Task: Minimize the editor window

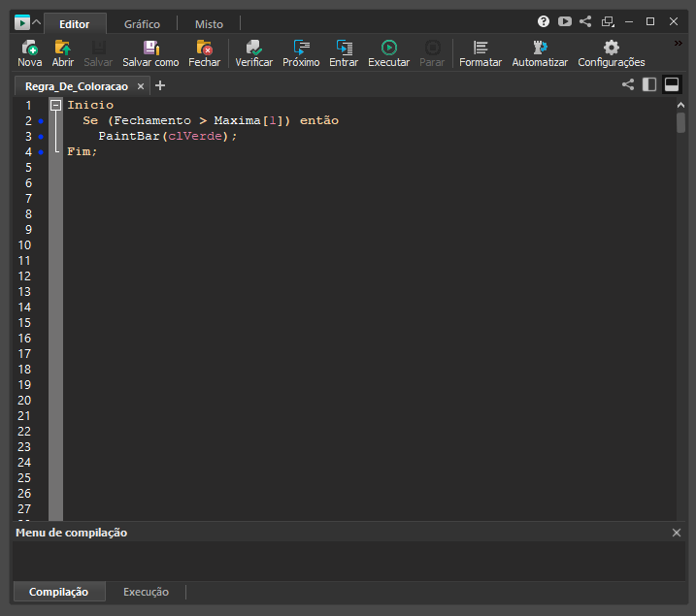Action: pos(629,21)
